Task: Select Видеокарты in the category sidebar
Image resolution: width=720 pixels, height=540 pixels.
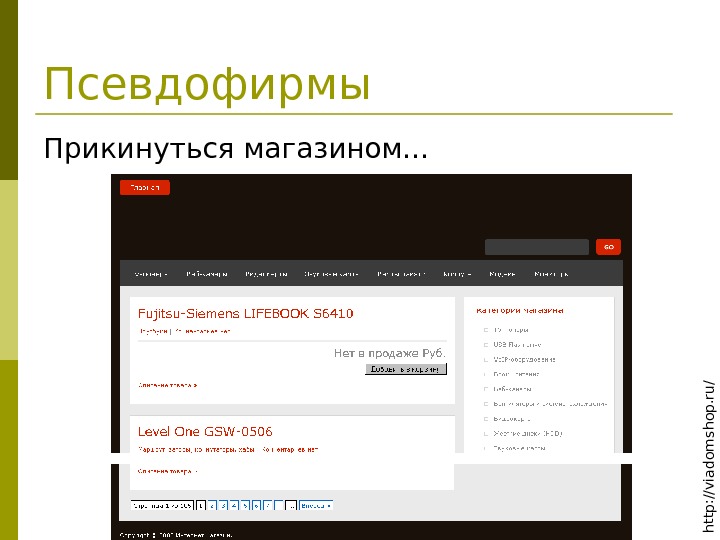Action: click(512, 419)
